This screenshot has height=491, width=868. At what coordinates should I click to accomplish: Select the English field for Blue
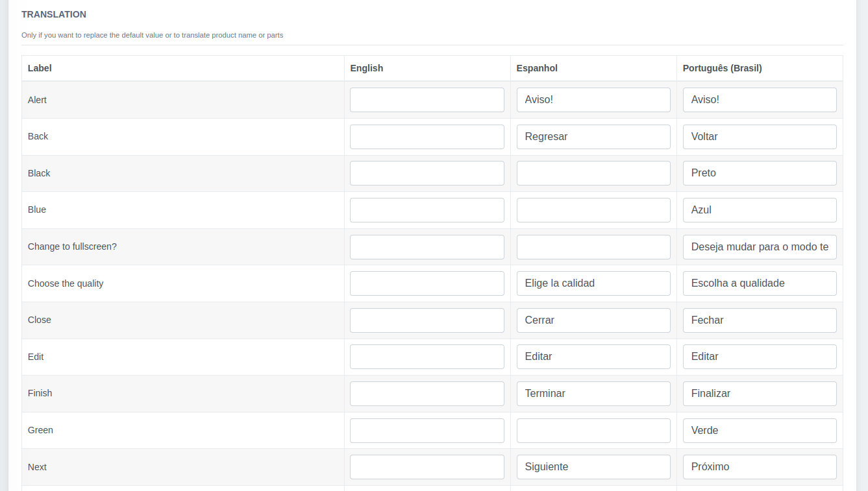click(427, 210)
